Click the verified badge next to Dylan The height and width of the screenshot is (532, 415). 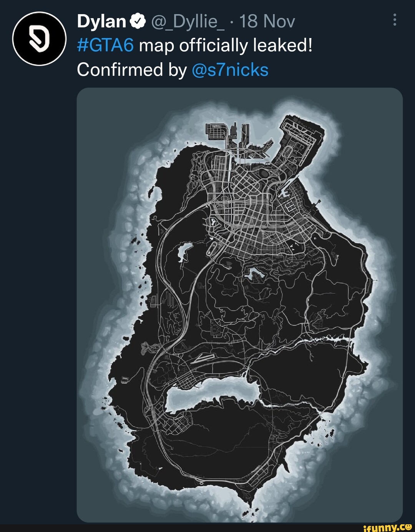tap(136, 21)
